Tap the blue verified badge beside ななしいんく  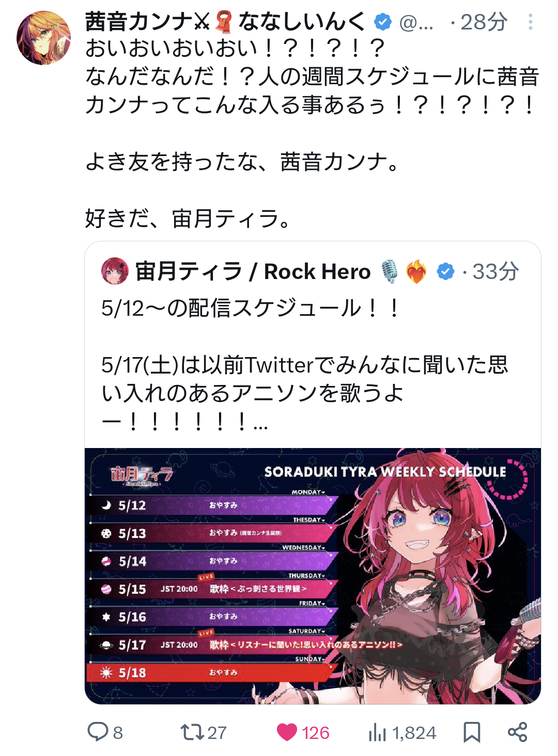click(382, 22)
